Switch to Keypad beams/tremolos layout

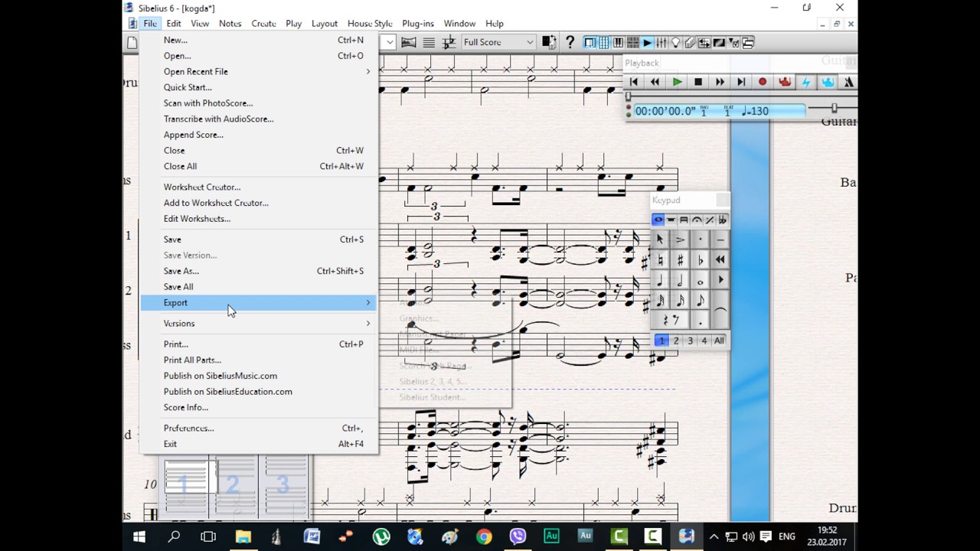tap(684, 220)
